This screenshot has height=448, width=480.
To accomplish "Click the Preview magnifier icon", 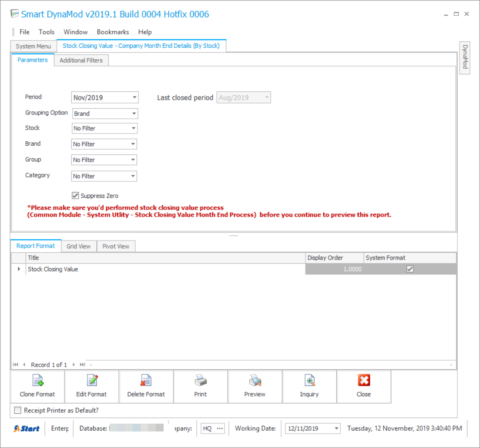I will click(255, 381).
